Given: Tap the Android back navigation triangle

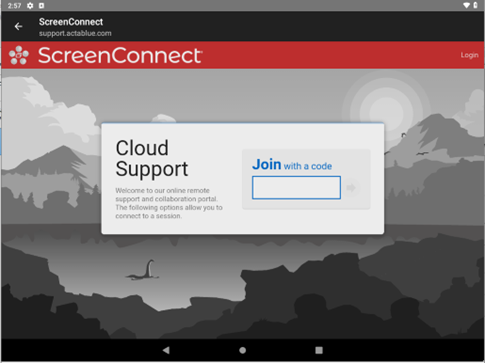Looking at the screenshot, I should pos(166,350).
